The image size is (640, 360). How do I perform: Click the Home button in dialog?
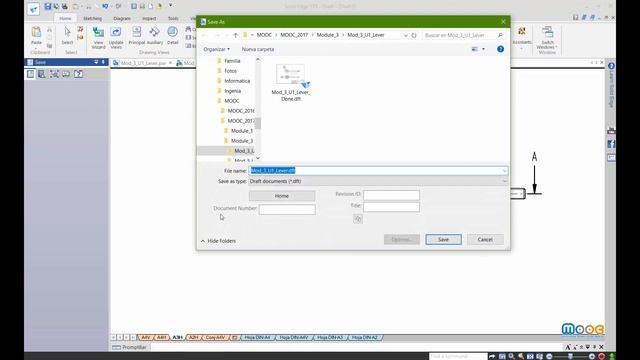coord(282,196)
